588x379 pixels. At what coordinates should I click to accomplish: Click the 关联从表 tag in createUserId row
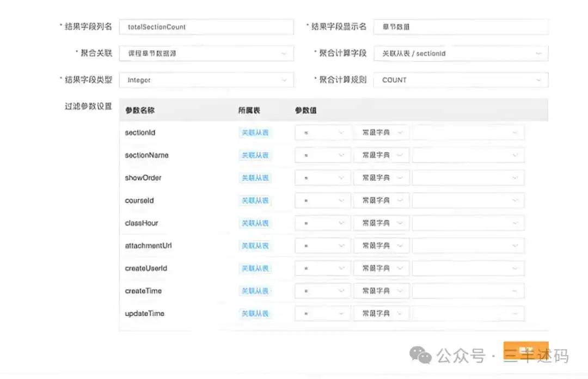[x=255, y=268]
